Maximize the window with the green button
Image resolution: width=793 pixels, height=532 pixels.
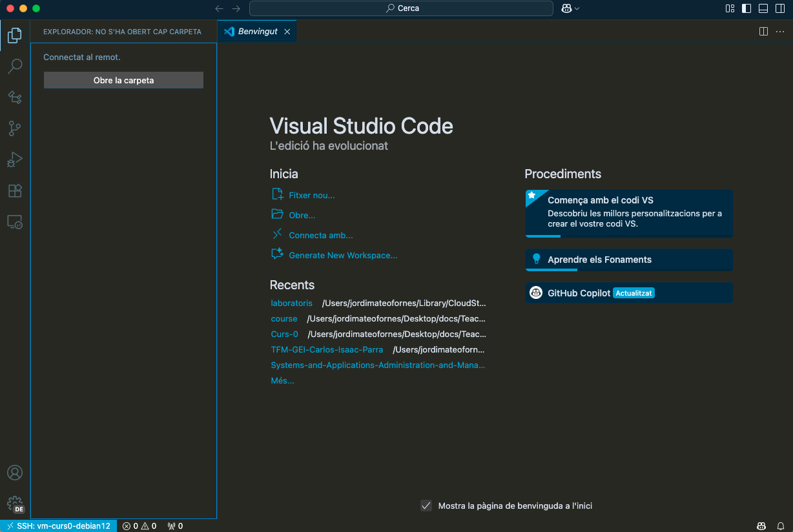[36, 8]
